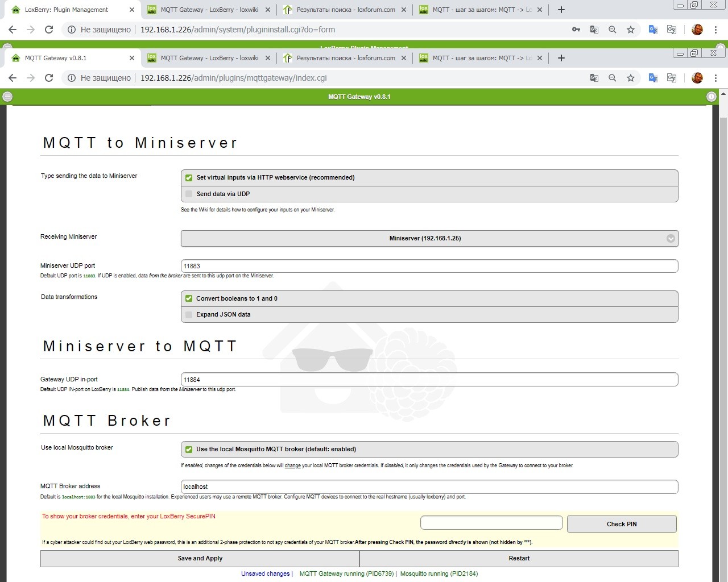Click zoom magnifier icon in Plugin Management address bar
This screenshot has height=582, width=728.
(613, 30)
